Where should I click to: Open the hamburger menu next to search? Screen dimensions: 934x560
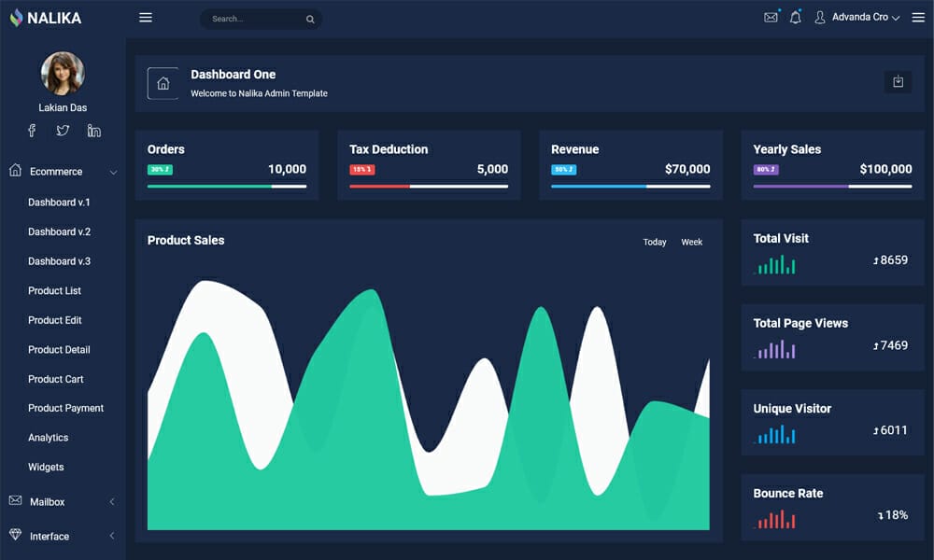pos(146,17)
